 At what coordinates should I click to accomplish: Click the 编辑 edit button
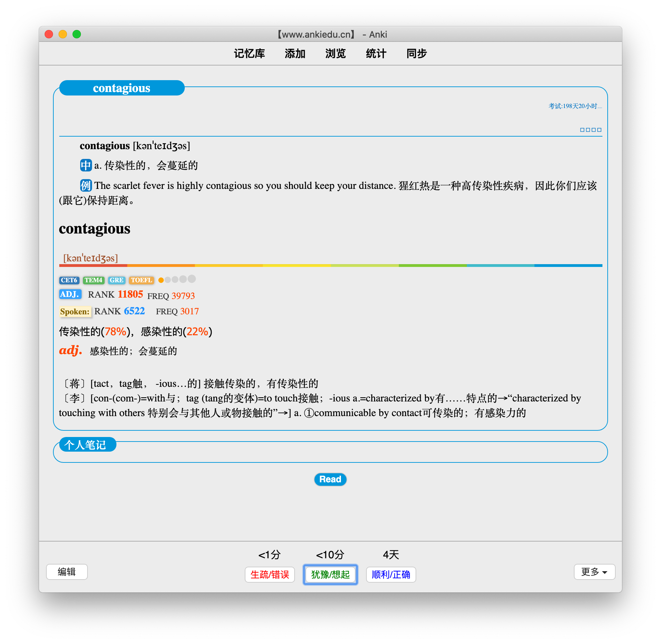click(x=67, y=572)
